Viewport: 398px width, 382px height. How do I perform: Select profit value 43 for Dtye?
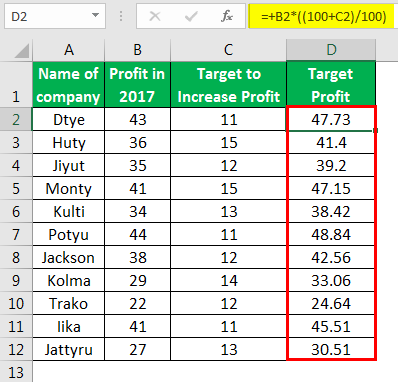(137, 119)
